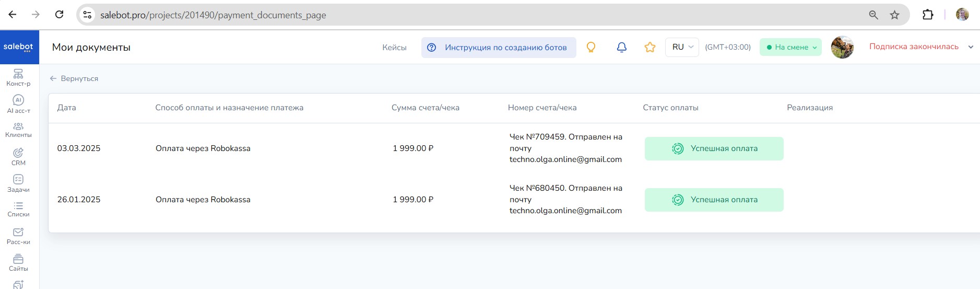
Task: Reload the page with the browser refresh icon
Action: tap(60, 15)
